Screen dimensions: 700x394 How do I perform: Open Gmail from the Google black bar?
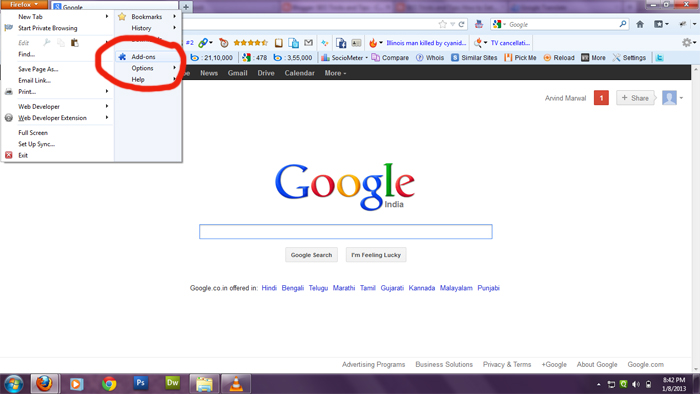tap(238, 73)
